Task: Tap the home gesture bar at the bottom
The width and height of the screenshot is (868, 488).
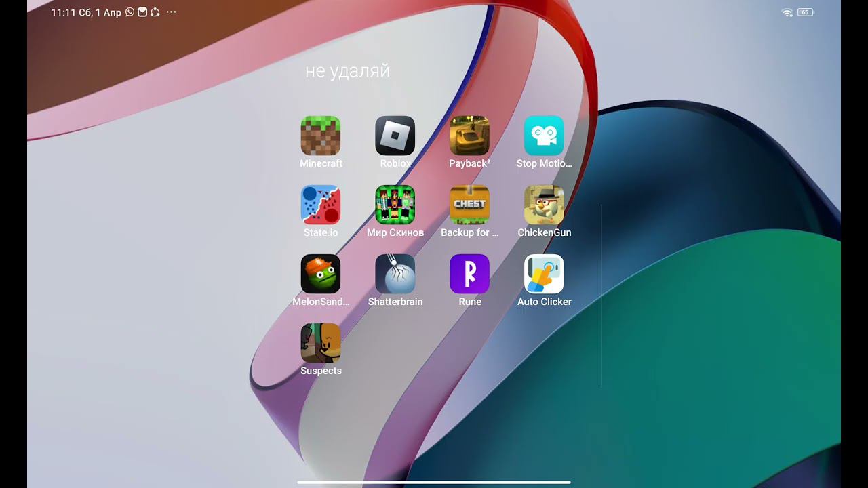Action: point(434,483)
